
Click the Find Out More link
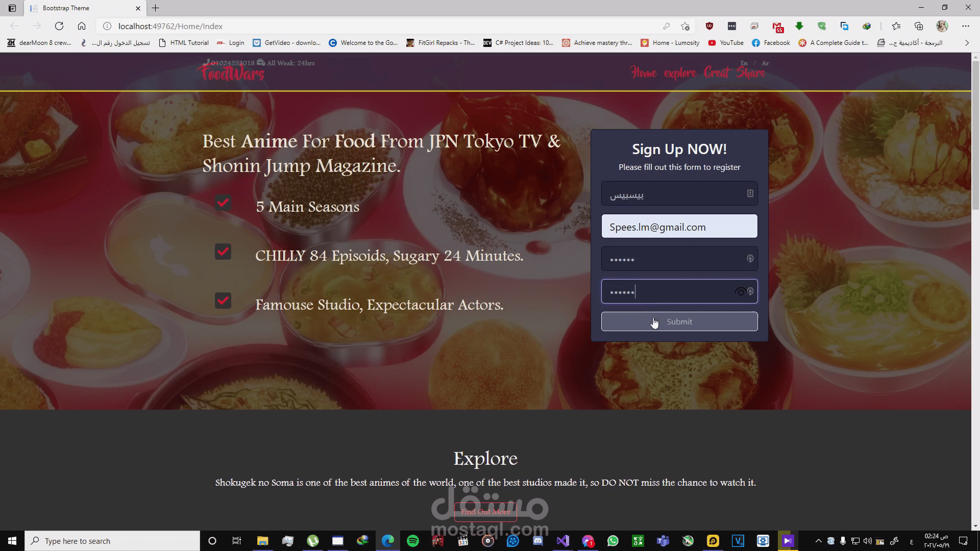pos(485,512)
